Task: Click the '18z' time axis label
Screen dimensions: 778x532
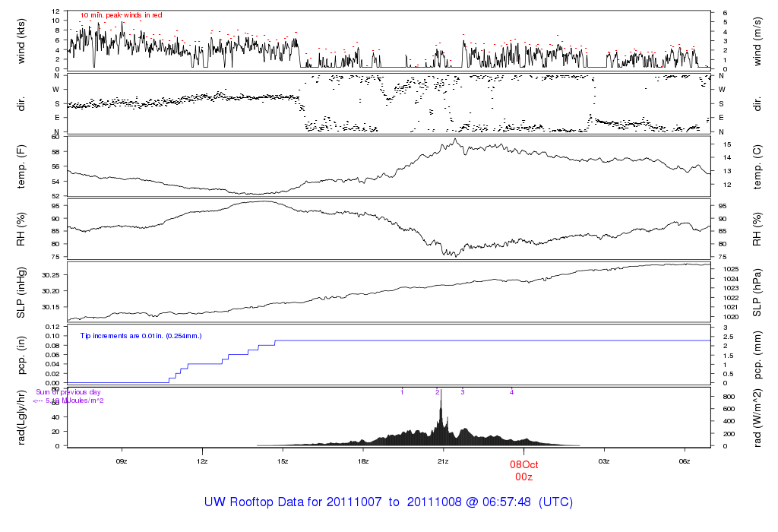Action: coord(362,461)
